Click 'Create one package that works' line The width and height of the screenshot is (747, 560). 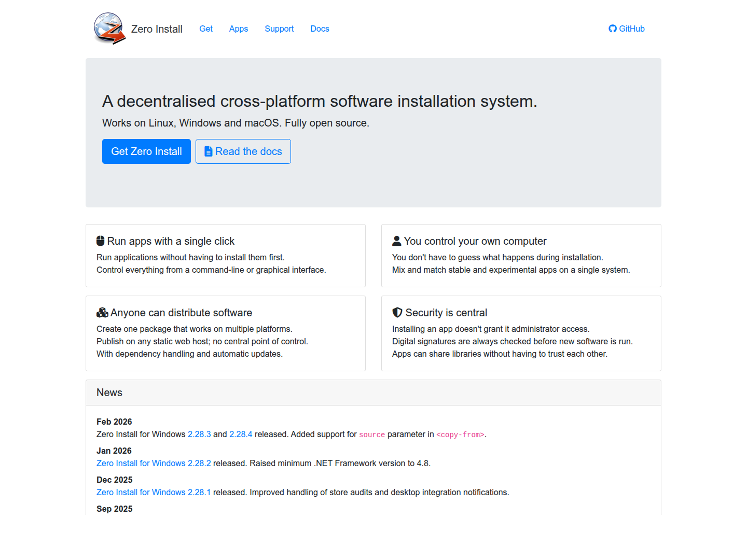(195, 329)
